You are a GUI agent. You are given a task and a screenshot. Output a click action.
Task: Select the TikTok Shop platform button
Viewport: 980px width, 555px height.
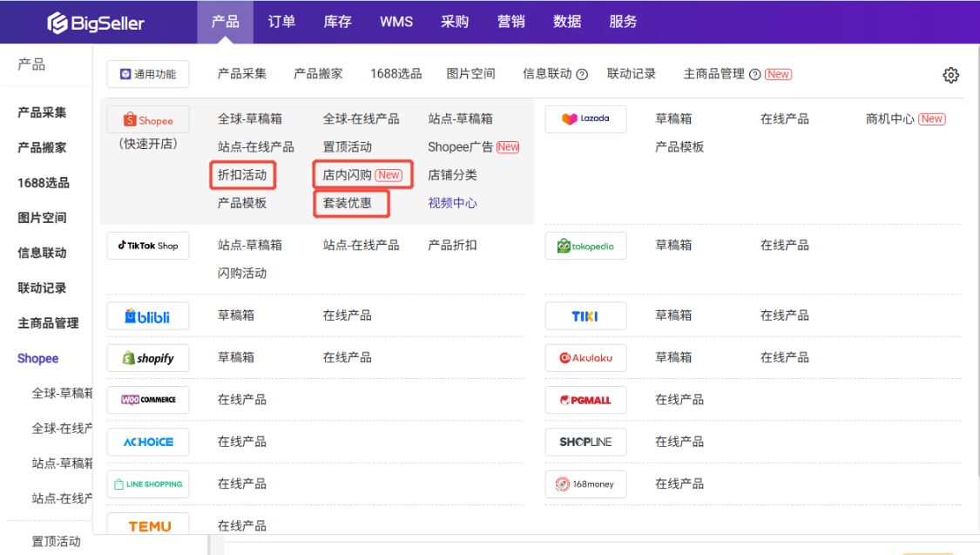(x=148, y=246)
